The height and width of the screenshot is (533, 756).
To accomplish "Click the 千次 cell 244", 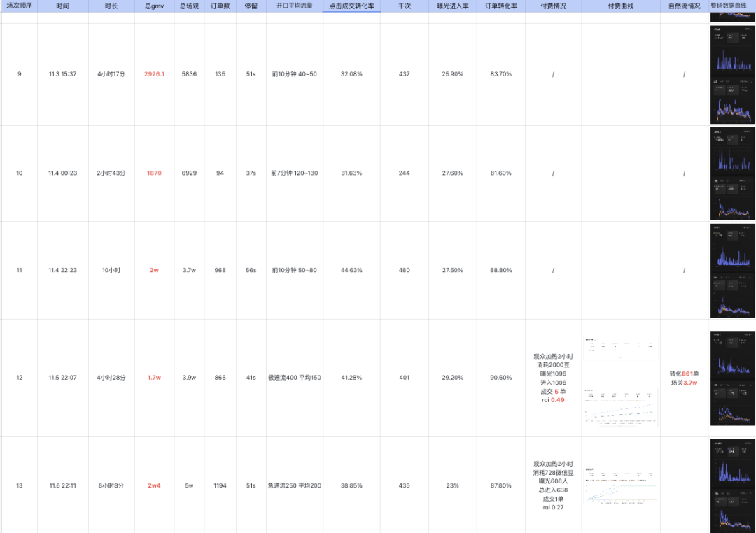I will pos(405,173).
